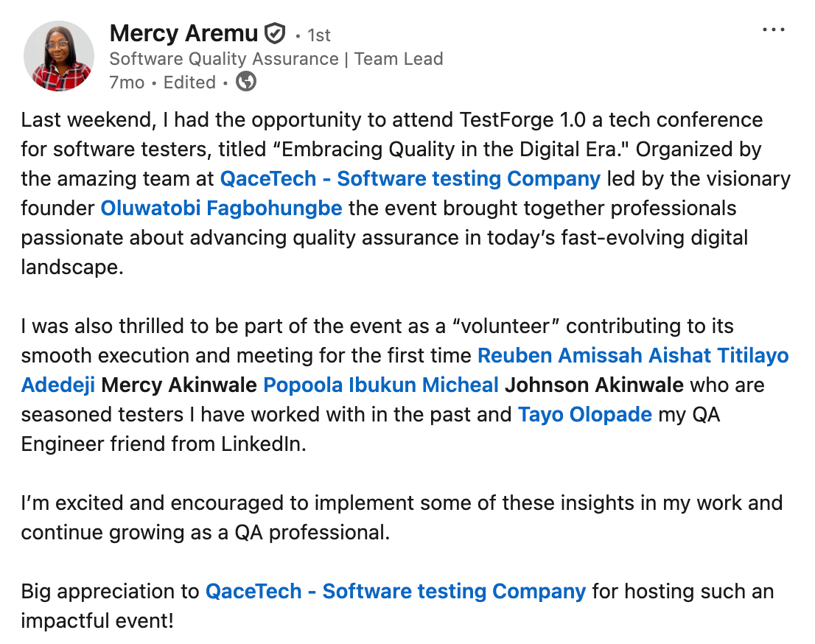Open Popoola Ibukun Micheal's profile

381,385
